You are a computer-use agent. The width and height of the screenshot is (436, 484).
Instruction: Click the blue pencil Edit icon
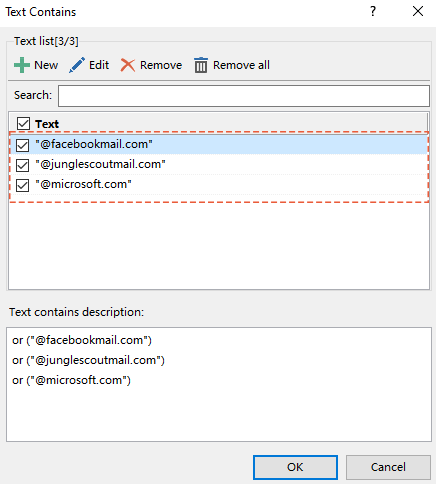77,65
